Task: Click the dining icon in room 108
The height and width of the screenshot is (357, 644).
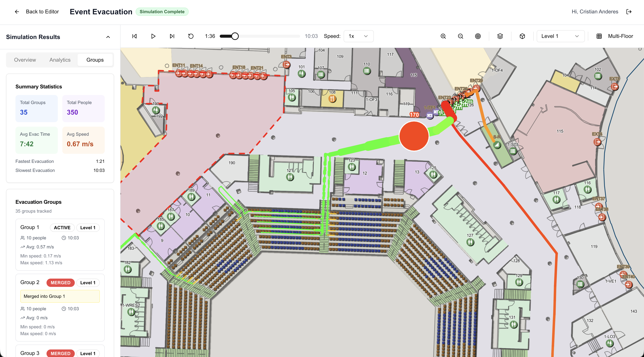Action: click(x=332, y=99)
